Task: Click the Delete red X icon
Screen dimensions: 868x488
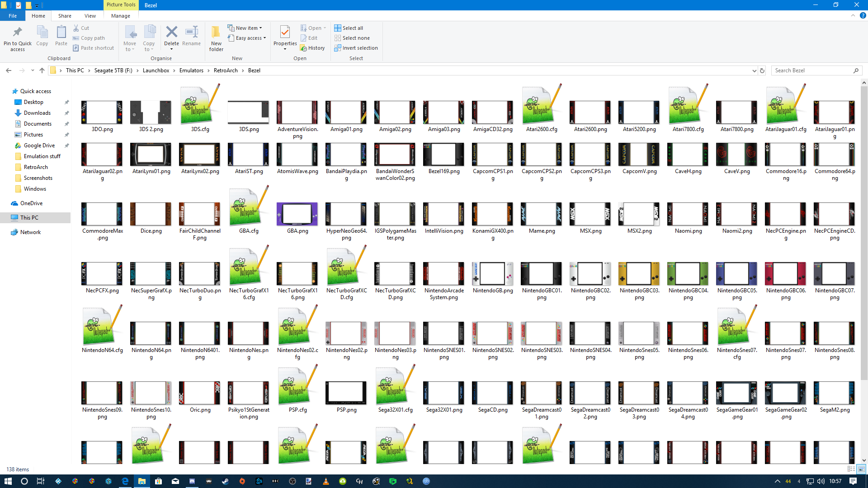Action: coord(171,32)
